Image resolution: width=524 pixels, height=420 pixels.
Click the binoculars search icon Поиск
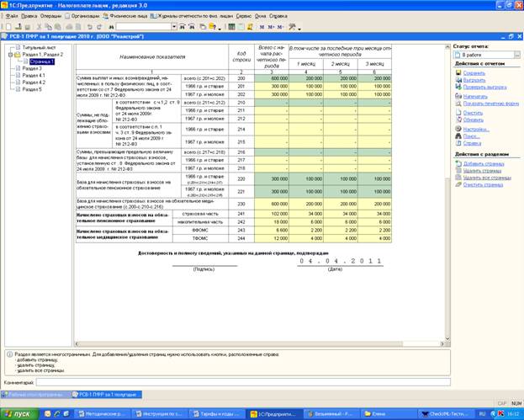458,136
